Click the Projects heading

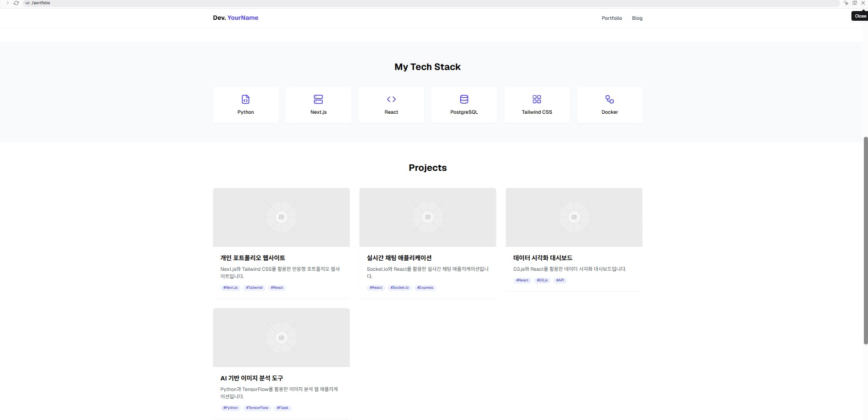point(428,168)
